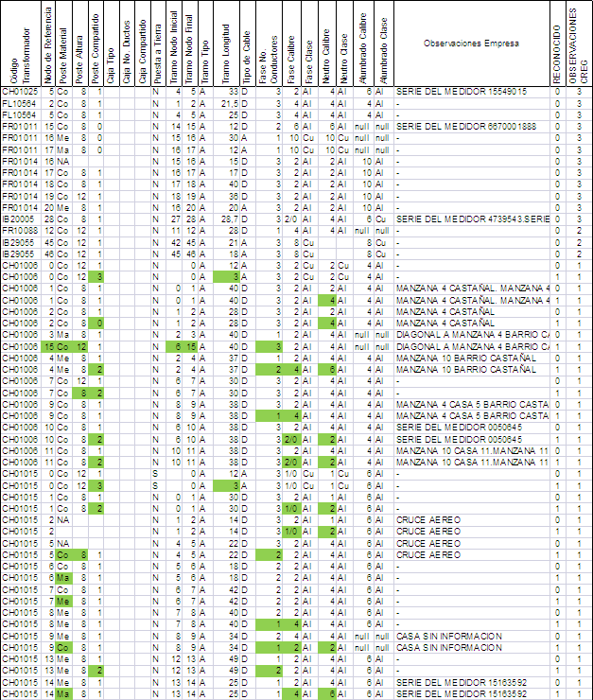Select the Neutro Calibre column header
The height and width of the screenshot is (700, 593).
click(x=327, y=44)
